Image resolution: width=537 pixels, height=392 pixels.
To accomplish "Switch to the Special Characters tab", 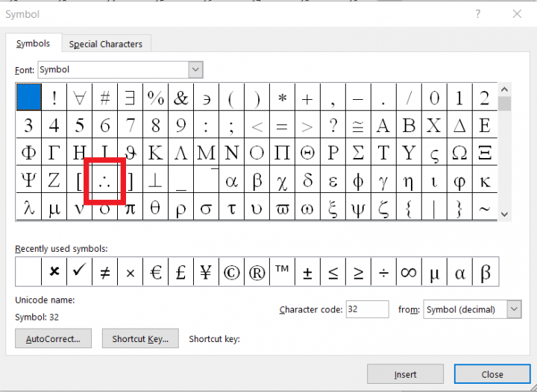I will tap(106, 44).
